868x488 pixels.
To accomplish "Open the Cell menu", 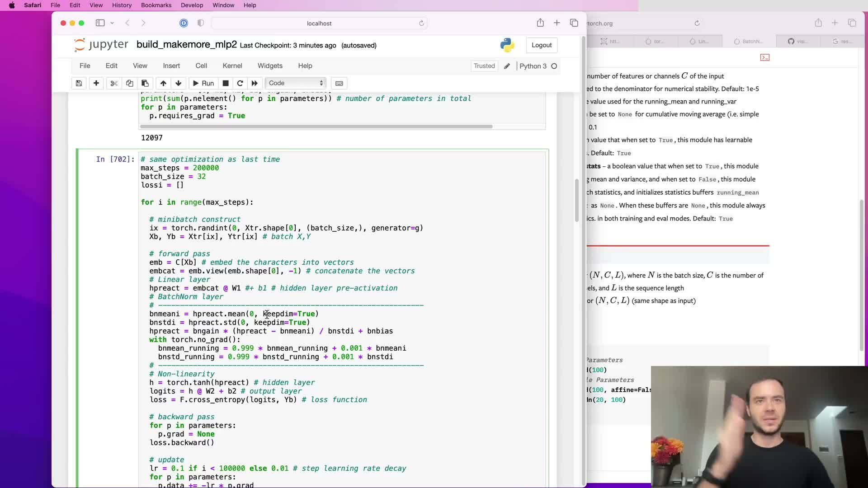I will pos(201,66).
